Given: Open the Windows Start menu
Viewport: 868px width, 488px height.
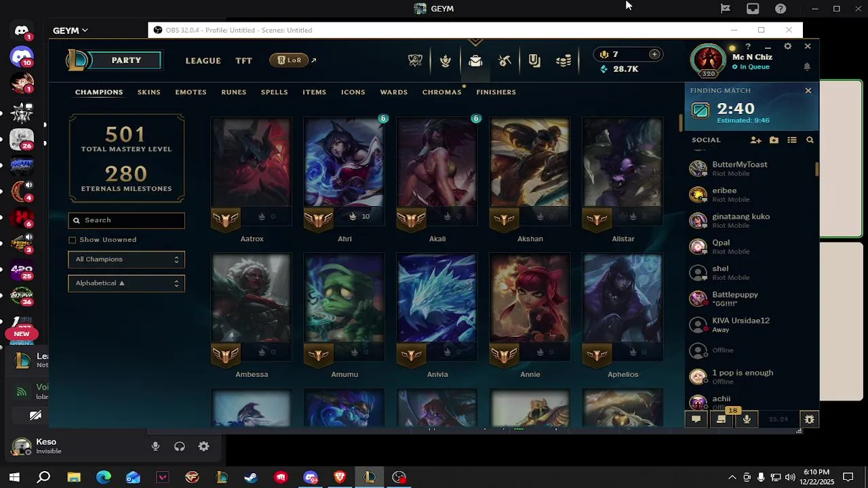Looking at the screenshot, I should (x=14, y=477).
